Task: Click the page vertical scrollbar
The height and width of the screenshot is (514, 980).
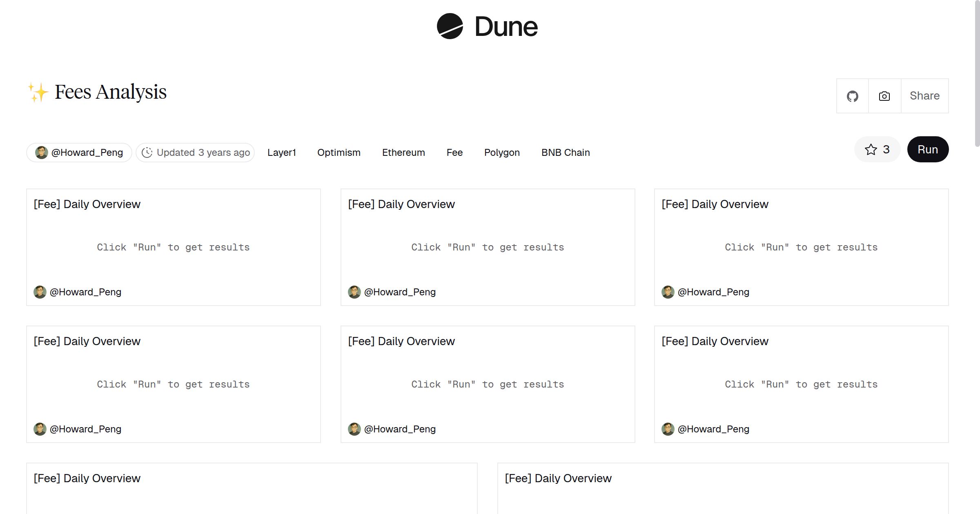Action: [977, 73]
